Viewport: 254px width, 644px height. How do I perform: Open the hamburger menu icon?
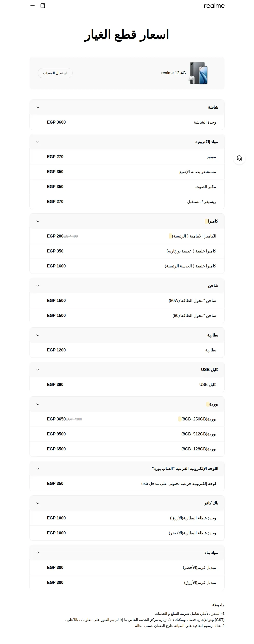[33, 6]
